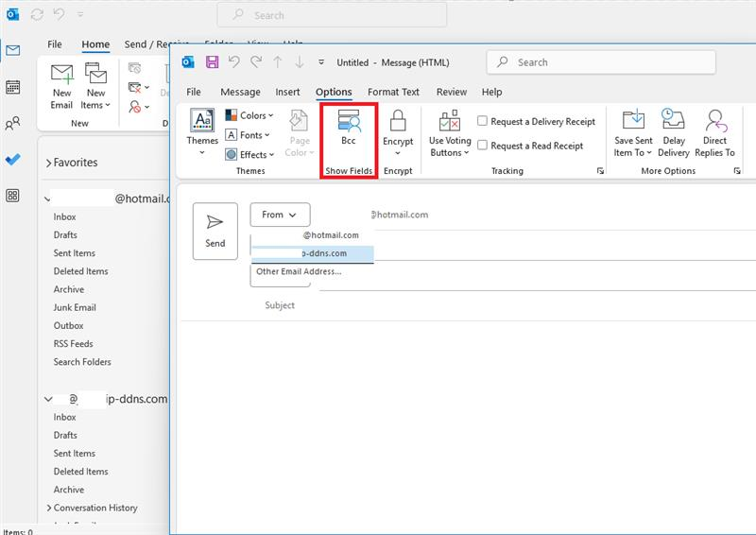
Task: Open hotmail account Sent Items folder
Action: point(75,253)
